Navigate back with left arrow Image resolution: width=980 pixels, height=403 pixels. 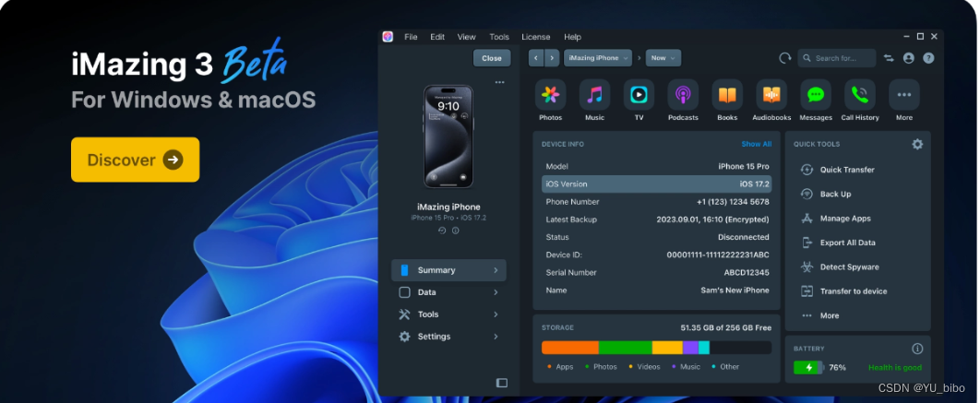[x=535, y=58]
